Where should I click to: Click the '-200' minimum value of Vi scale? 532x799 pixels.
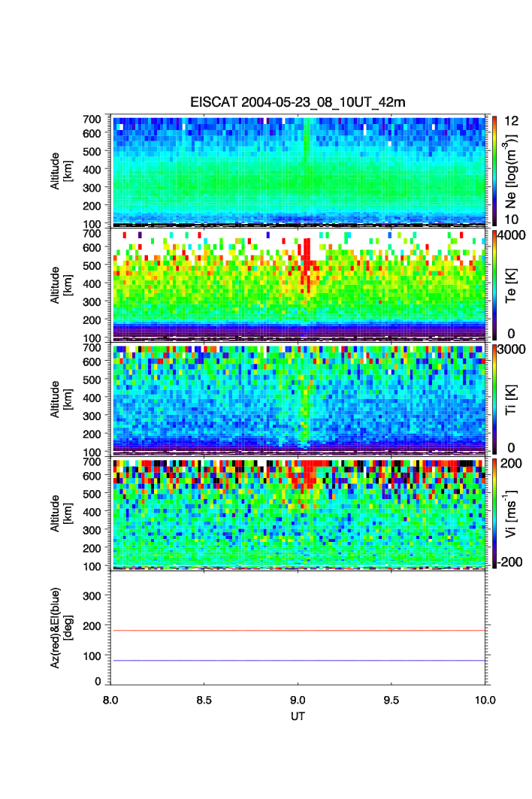coord(510,561)
